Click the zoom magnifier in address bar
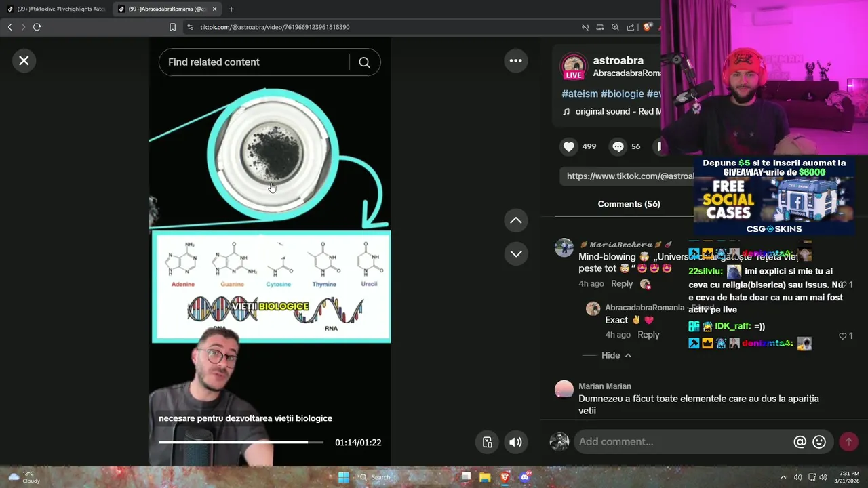The height and width of the screenshot is (488, 868). click(x=615, y=27)
